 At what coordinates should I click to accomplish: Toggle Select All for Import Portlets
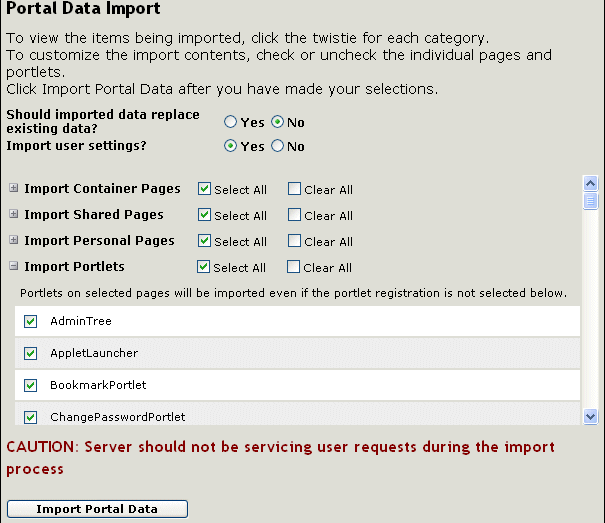(x=204, y=266)
